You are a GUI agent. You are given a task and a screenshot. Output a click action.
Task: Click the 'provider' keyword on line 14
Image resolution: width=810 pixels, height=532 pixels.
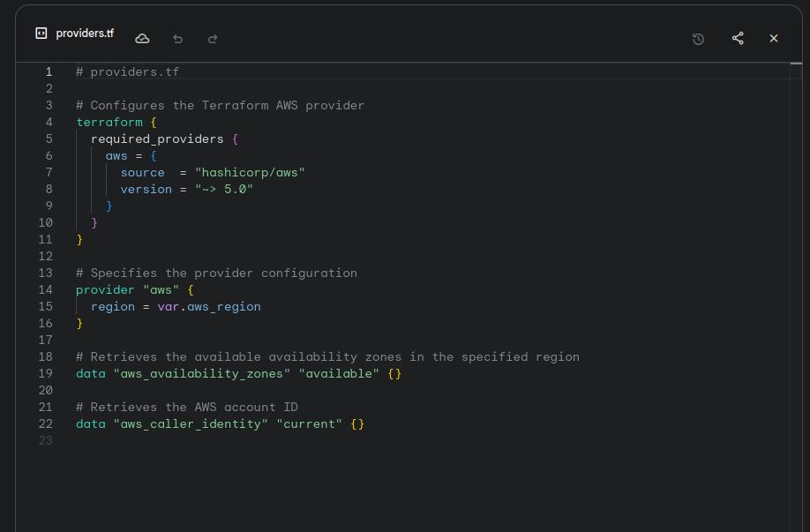[x=105, y=290]
